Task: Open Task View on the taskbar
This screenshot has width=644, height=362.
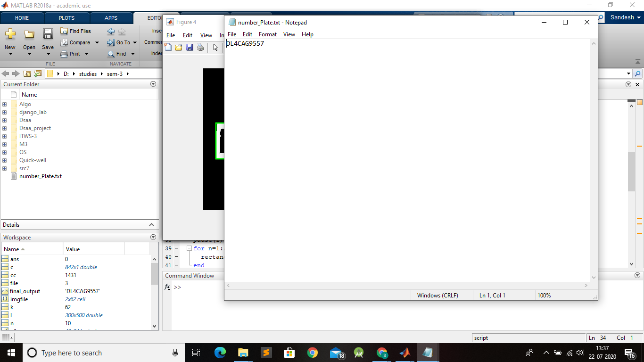Action: point(196,353)
